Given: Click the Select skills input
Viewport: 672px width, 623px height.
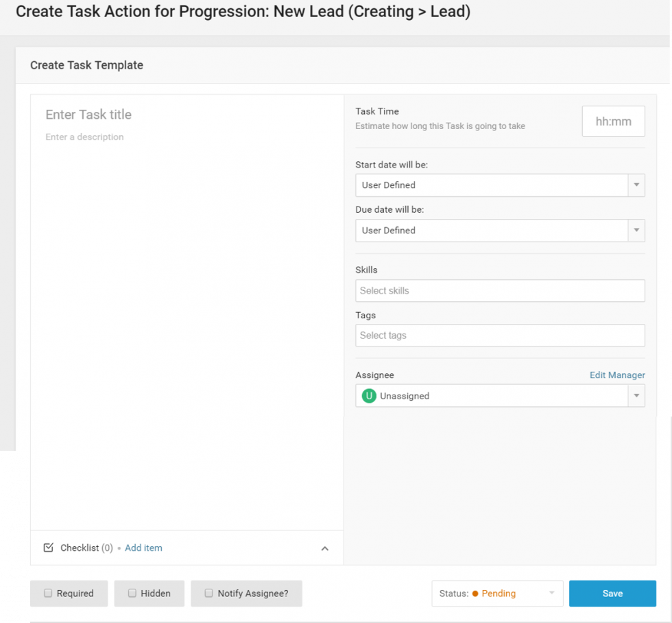Looking at the screenshot, I should coord(500,290).
